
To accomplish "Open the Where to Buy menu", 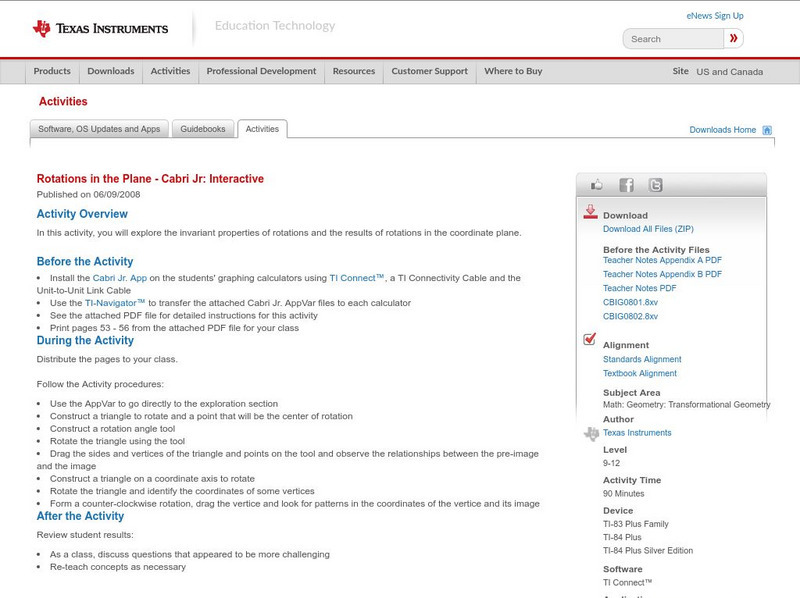I will click(x=513, y=71).
